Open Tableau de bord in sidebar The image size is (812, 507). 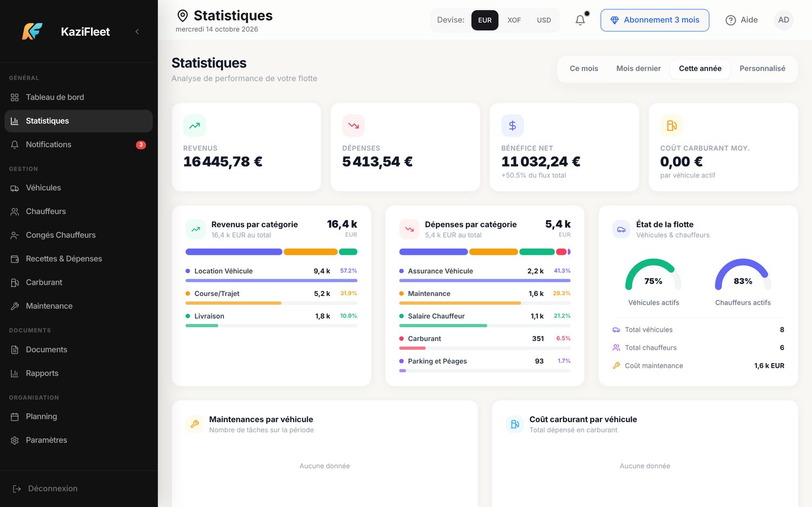click(x=78, y=97)
